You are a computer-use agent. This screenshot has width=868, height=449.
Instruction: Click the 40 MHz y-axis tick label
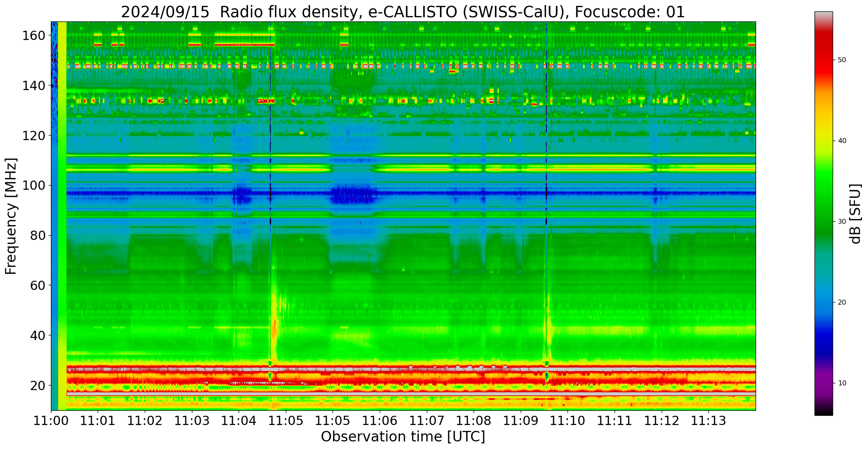pyautogui.click(x=38, y=335)
